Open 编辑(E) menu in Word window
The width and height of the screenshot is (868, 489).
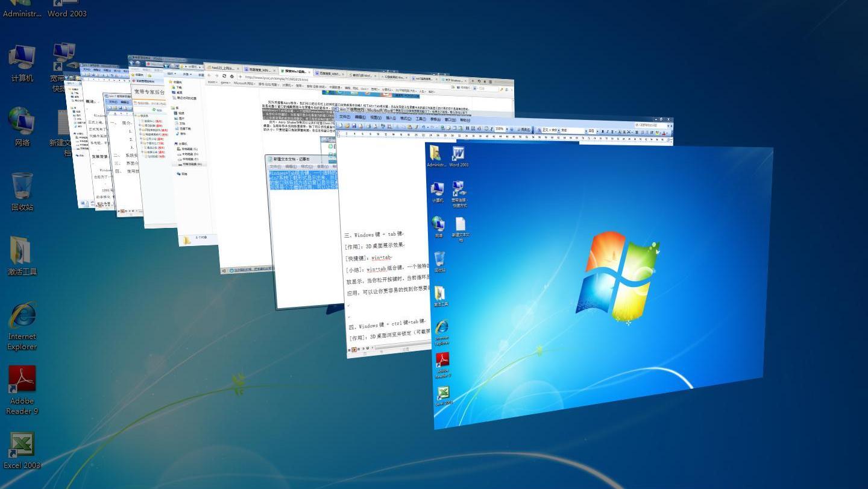pos(360,118)
